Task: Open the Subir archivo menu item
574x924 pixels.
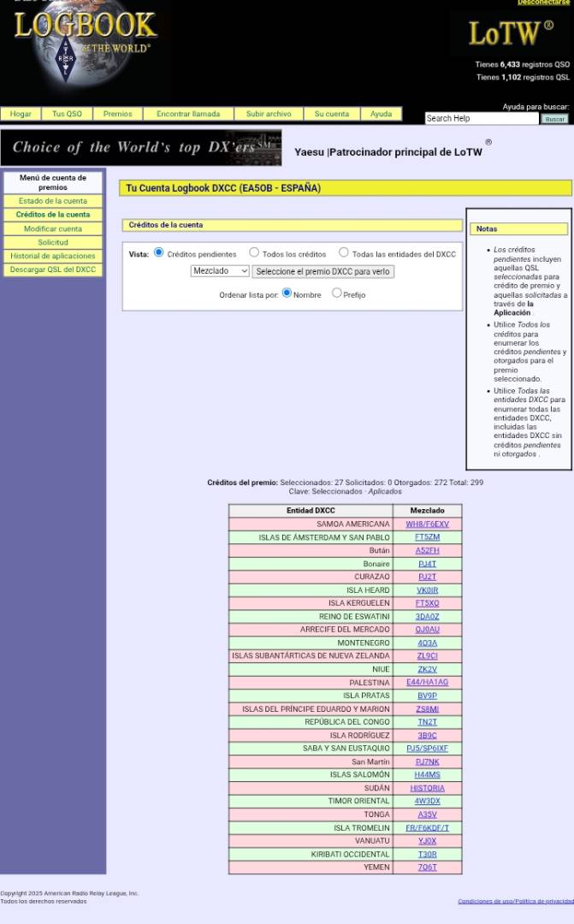Action: 269,114
